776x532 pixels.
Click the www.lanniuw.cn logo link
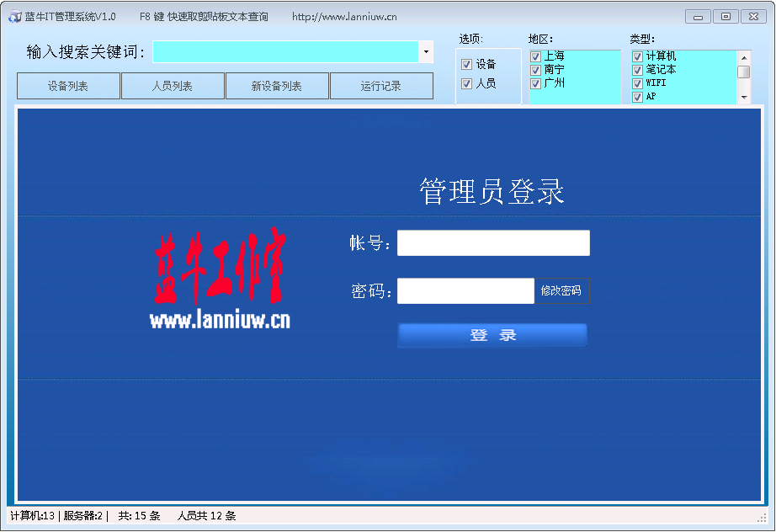tap(221, 320)
